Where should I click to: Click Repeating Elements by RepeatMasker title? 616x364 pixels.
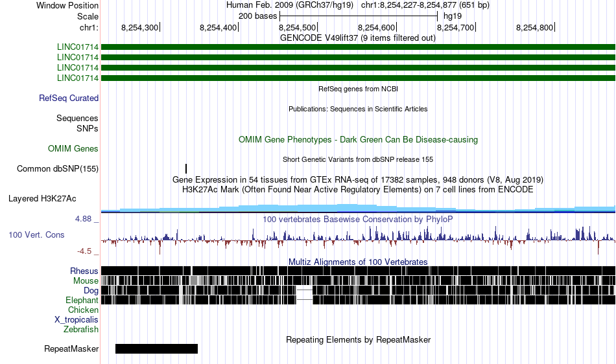359,339
